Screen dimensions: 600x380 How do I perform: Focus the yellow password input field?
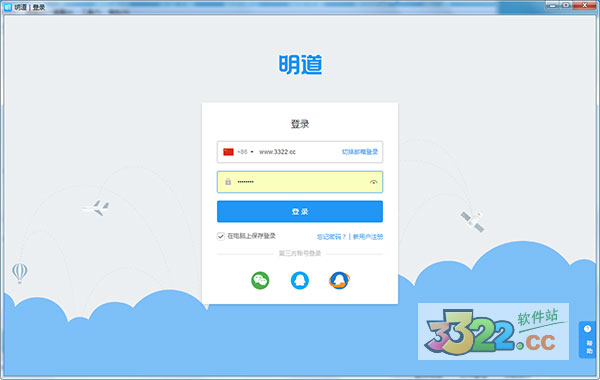click(300, 182)
